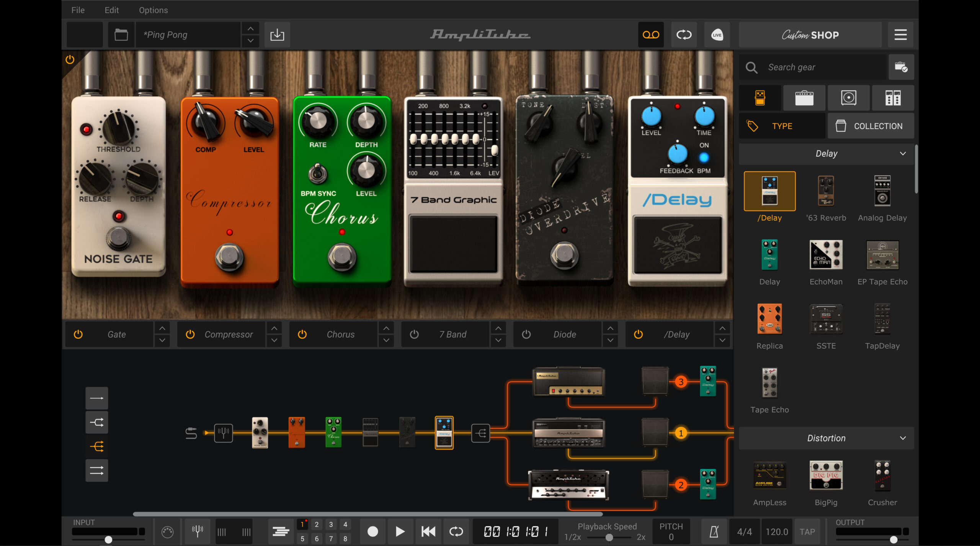Enable 7 Band power button

click(414, 334)
